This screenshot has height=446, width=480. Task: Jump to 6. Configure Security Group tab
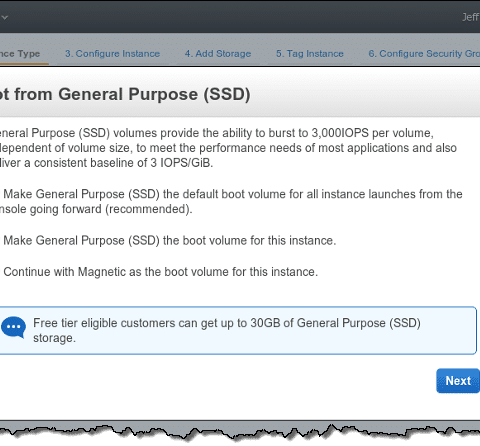[424, 53]
